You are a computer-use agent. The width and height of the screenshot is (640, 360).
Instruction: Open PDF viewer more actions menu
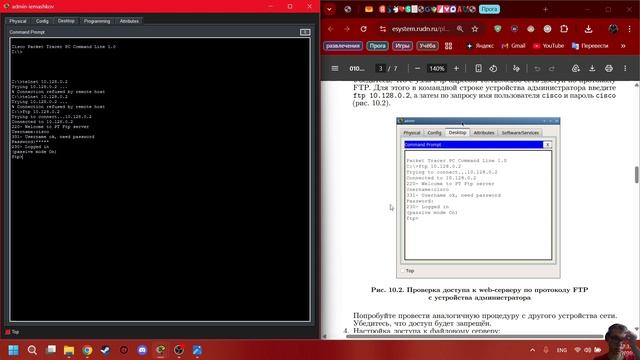(625, 69)
